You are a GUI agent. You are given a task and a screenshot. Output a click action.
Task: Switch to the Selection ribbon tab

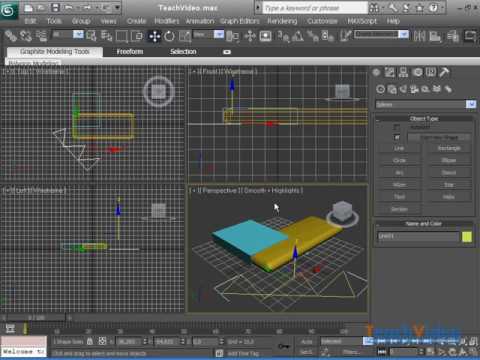(x=183, y=52)
